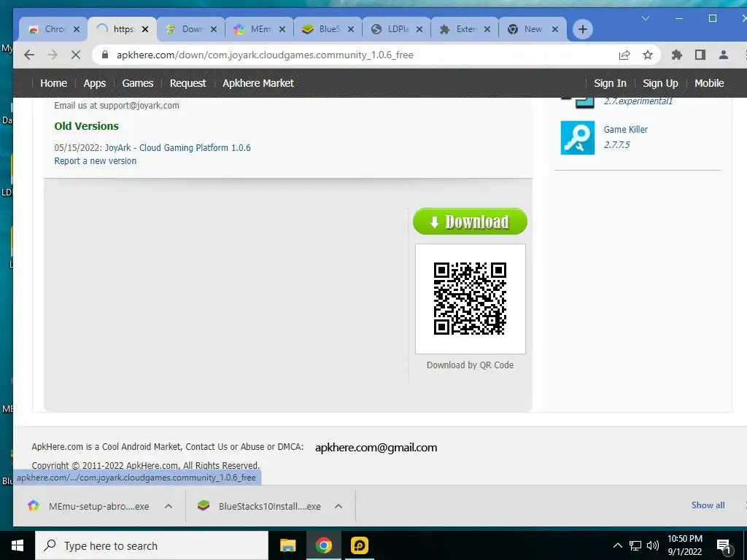
Task: Close the Down tab
Action: coord(214,29)
